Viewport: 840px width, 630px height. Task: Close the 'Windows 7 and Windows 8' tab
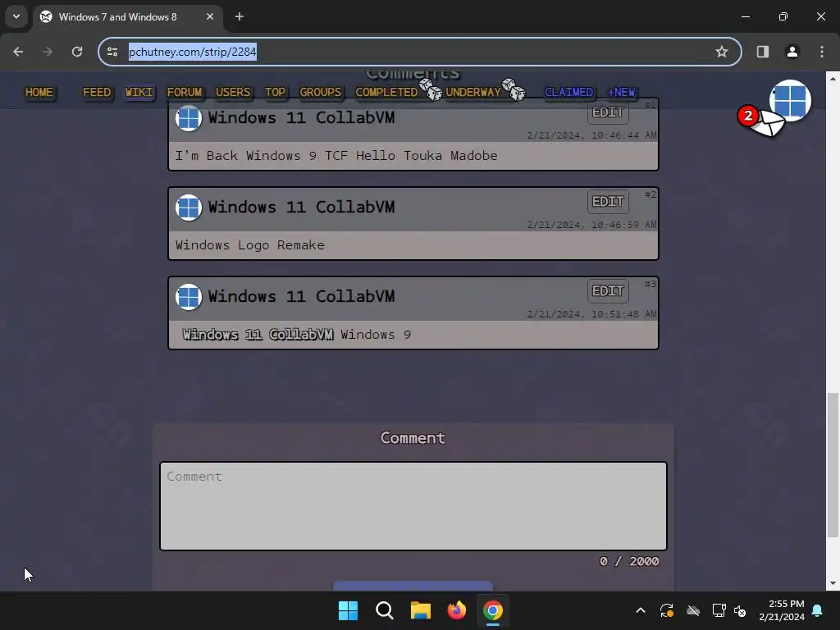[210, 16]
